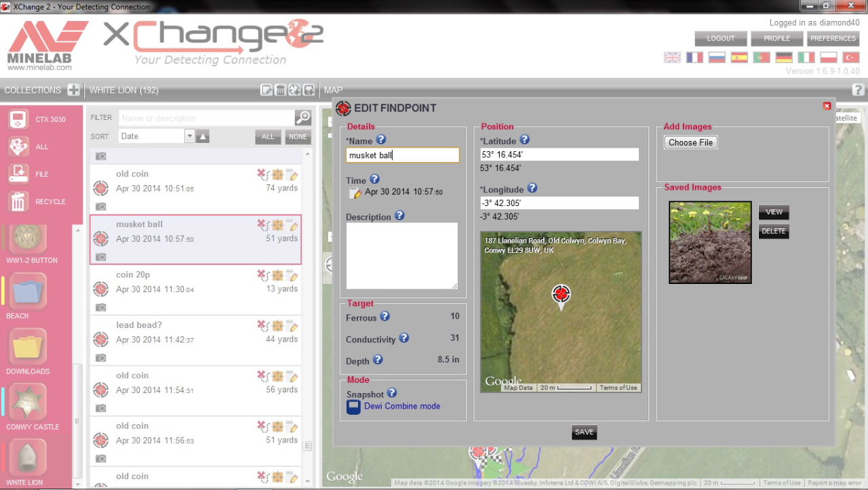Open the PROFILE page
The width and height of the screenshot is (868, 490).
[x=777, y=39]
